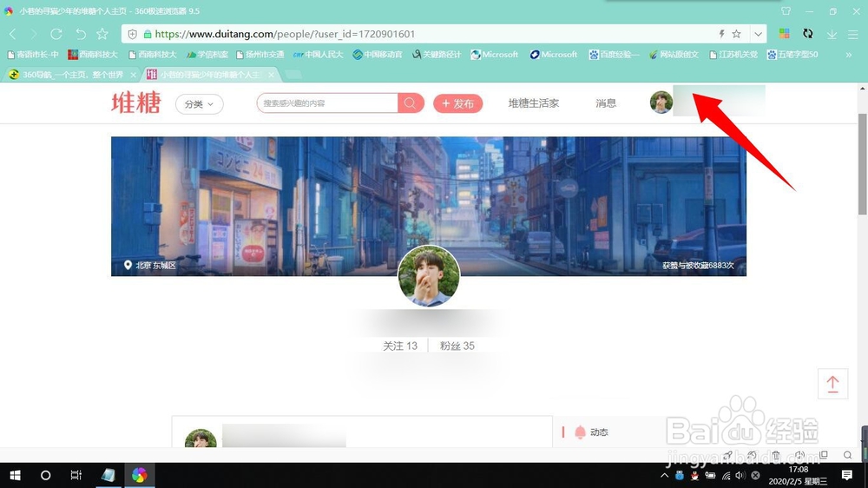The width and height of the screenshot is (868, 488).
Task: Click the 堆糖 site logo
Action: point(136,103)
